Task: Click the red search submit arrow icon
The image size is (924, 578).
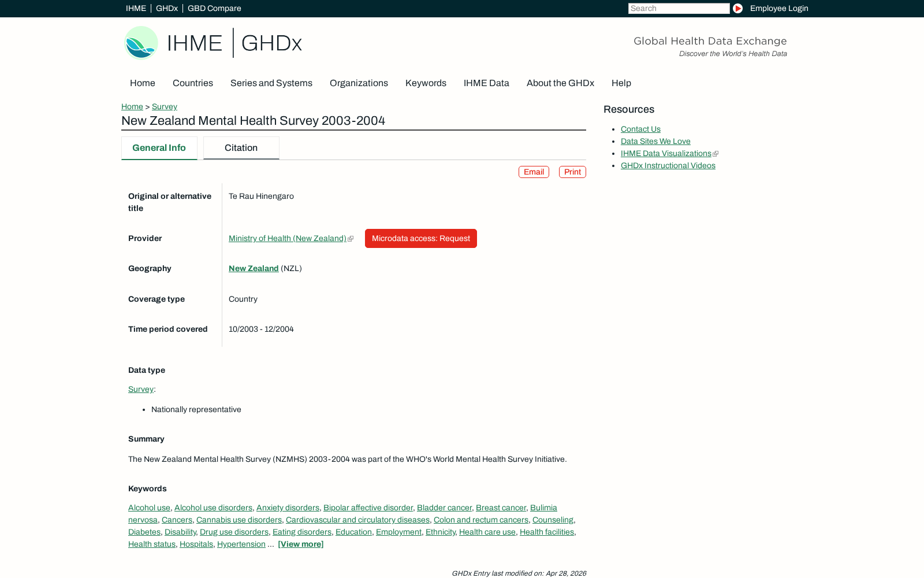Action: (x=737, y=8)
